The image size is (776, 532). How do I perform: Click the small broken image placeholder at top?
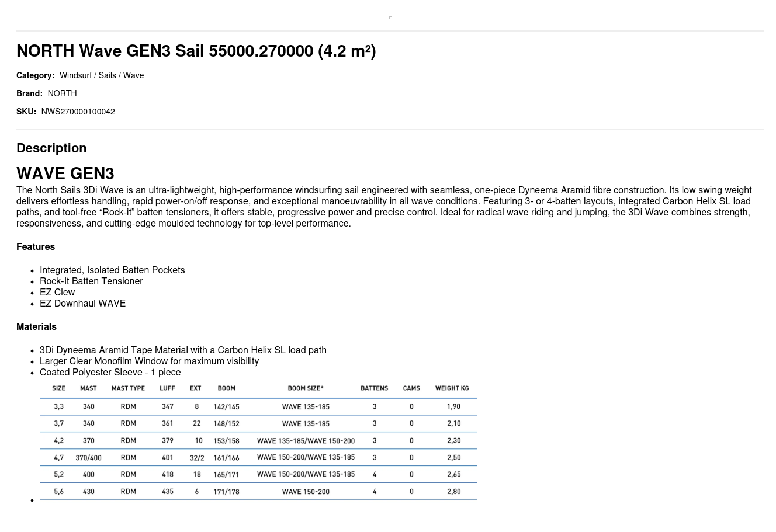click(390, 18)
